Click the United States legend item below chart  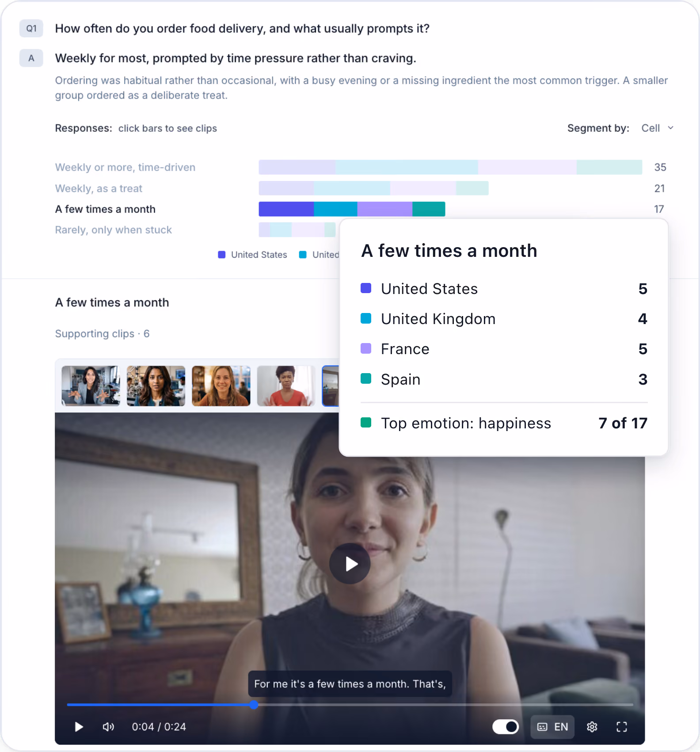pyautogui.click(x=253, y=255)
